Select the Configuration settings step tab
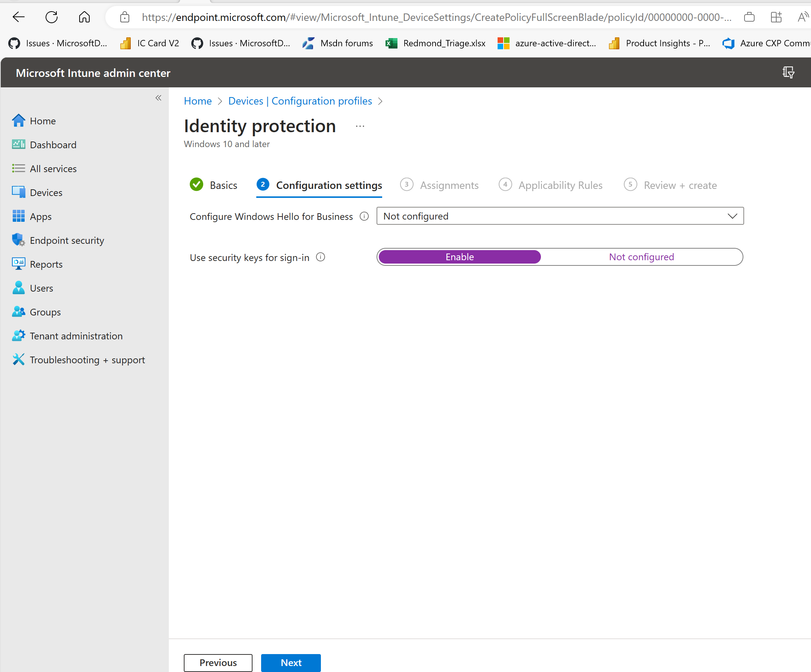811x672 pixels. click(x=319, y=185)
